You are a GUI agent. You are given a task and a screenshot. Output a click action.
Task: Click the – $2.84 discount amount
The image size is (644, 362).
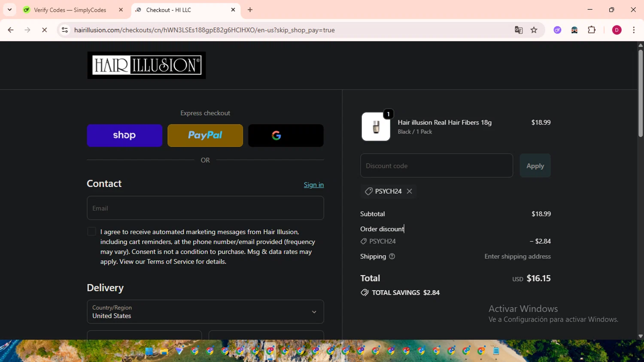point(540,241)
